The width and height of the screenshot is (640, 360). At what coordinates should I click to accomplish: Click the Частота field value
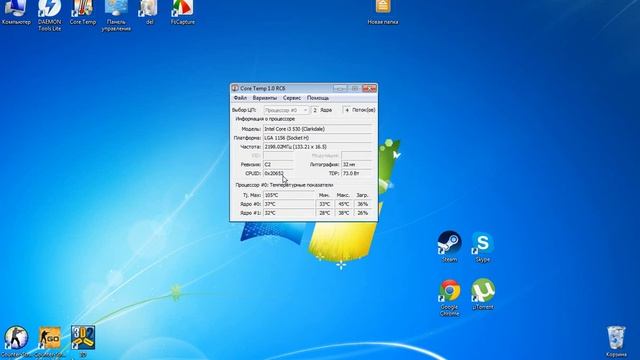coord(318,147)
